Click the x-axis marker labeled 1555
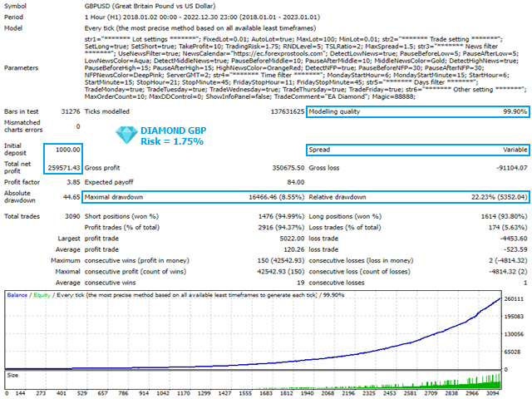The height and width of the screenshot is (399, 532). (x=245, y=393)
